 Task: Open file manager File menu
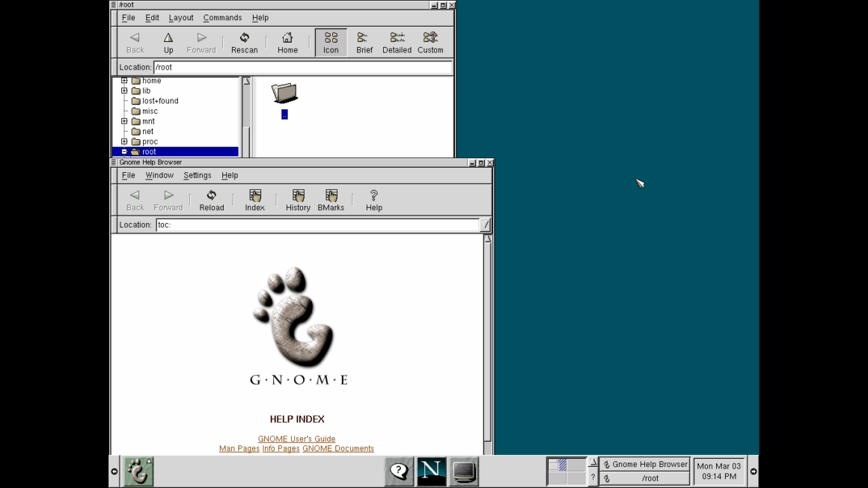(129, 18)
